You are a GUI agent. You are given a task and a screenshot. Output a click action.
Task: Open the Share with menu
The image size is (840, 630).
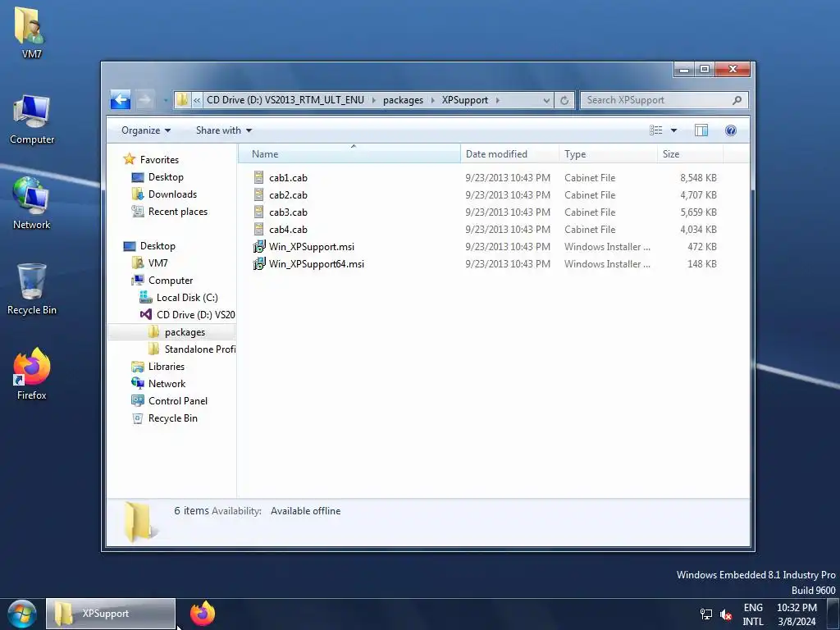pos(223,130)
